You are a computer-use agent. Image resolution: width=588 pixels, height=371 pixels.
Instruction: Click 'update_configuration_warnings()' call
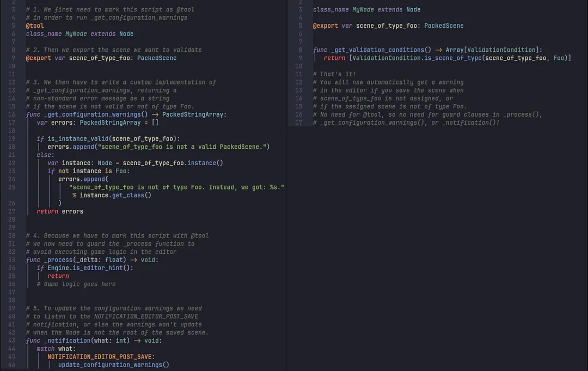click(114, 365)
